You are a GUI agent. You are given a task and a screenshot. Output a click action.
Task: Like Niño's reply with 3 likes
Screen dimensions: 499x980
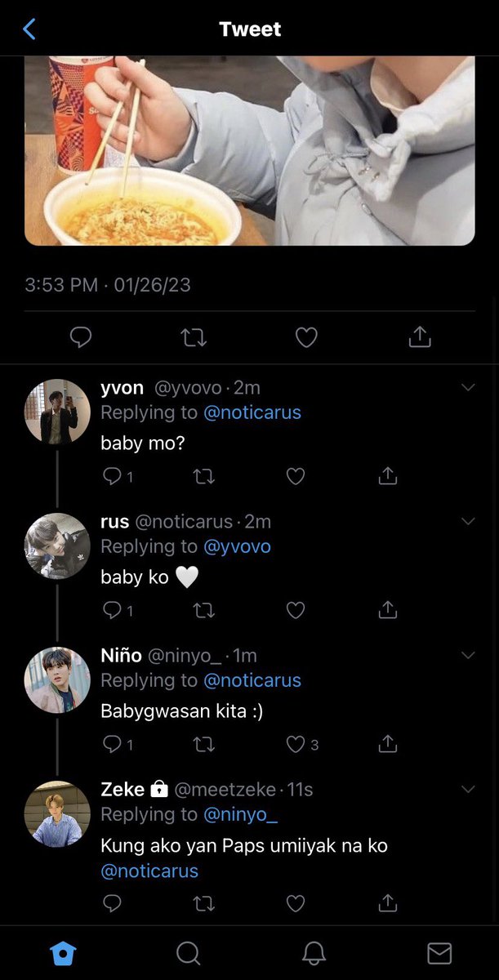click(x=302, y=744)
